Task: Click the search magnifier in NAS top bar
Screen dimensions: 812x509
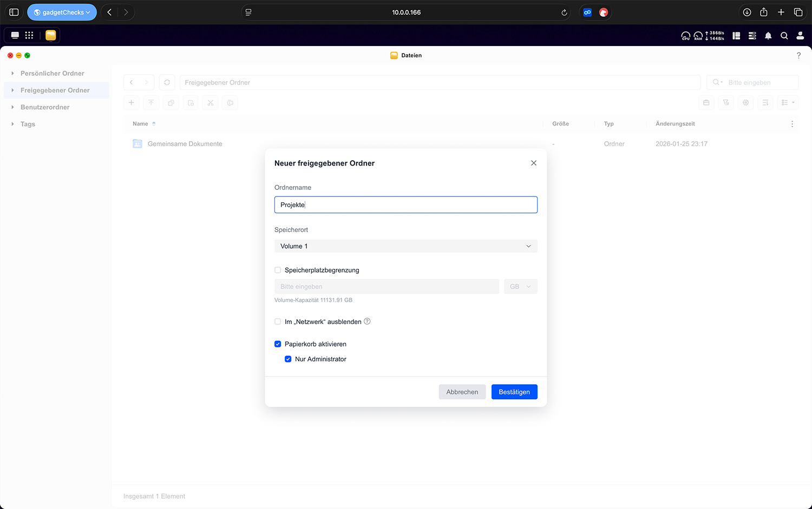Action: [784, 36]
